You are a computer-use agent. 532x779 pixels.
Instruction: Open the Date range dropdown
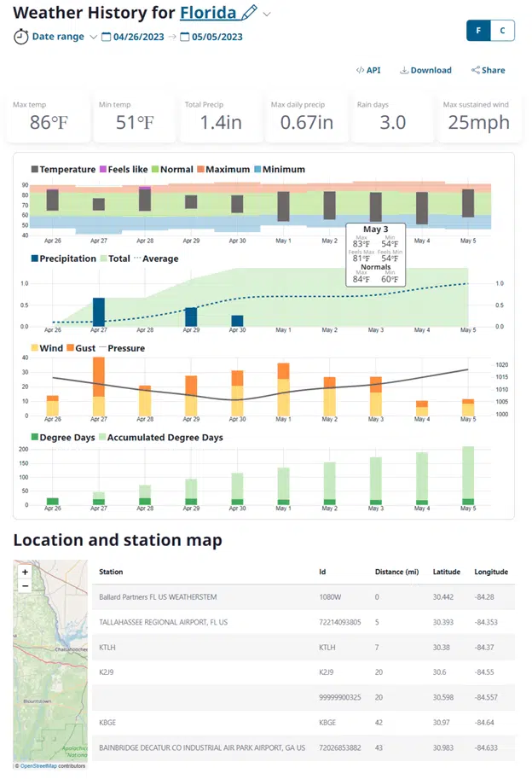tap(93, 37)
